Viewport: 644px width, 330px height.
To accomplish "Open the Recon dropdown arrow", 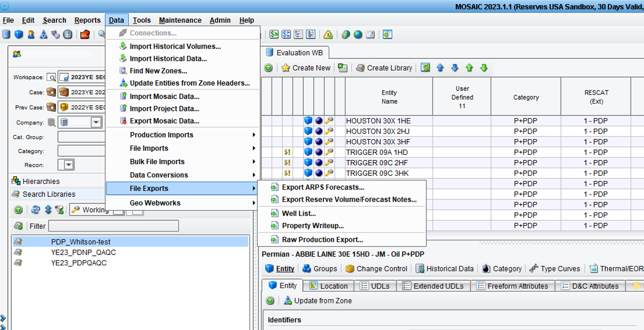I will click(x=69, y=165).
